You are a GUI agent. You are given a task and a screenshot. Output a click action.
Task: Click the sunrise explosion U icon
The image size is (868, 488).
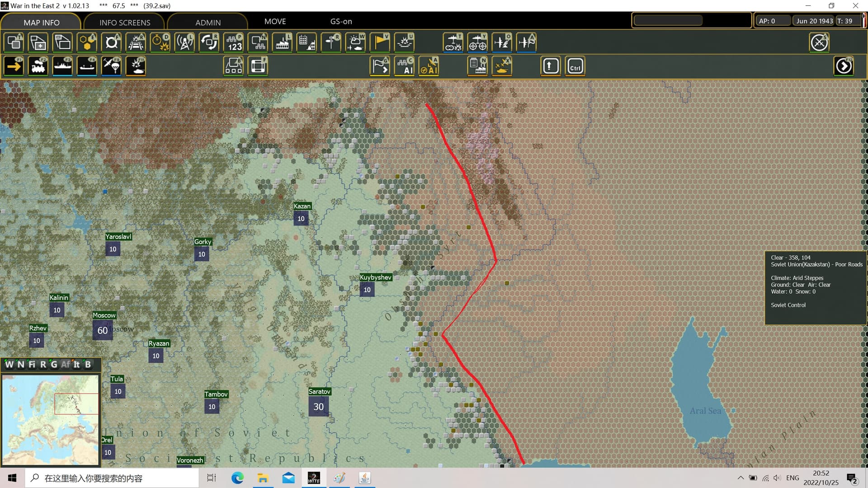pyautogui.click(x=405, y=42)
